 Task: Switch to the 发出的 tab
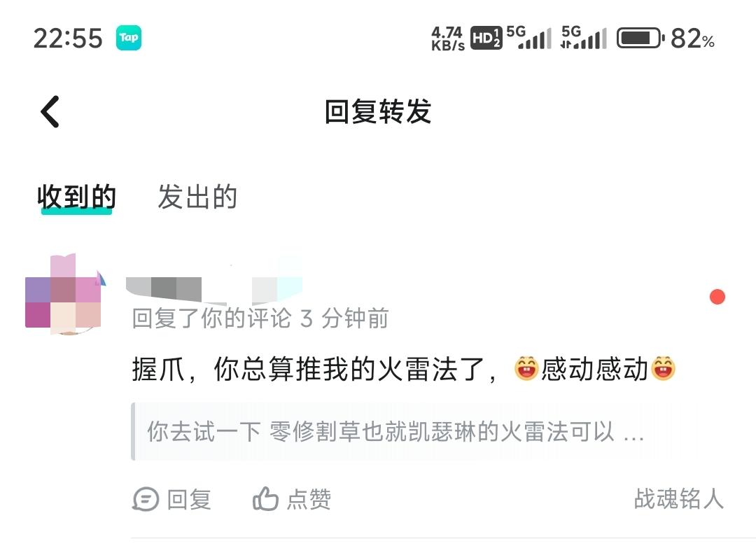[x=197, y=197]
